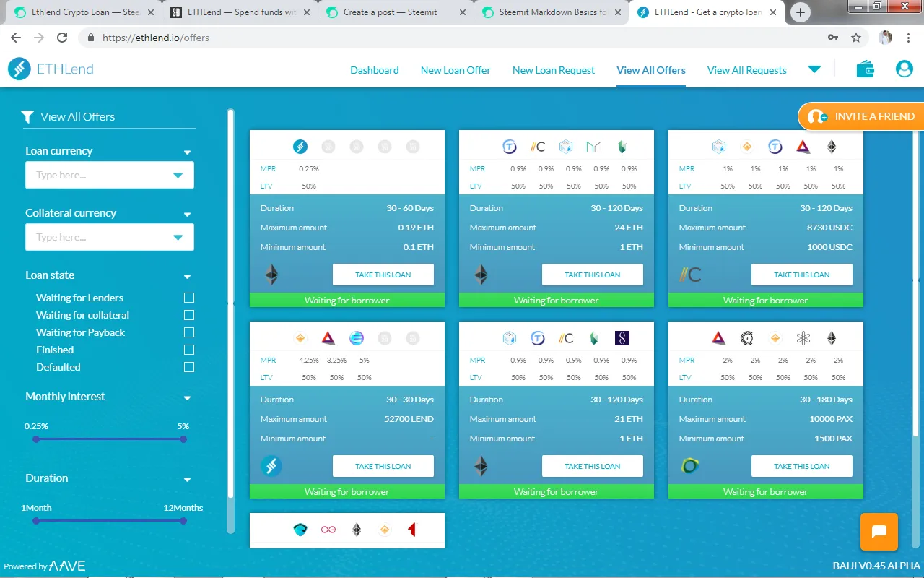
Task: Click the LEND currency icon in the 52700 LEND offer
Action: pyautogui.click(x=271, y=466)
